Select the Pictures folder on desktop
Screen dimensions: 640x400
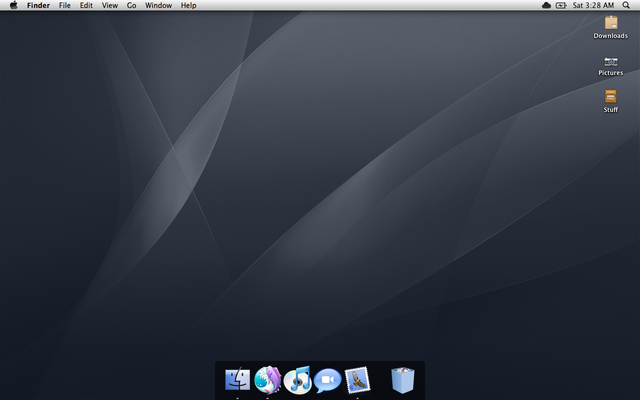pyautogui.click(x=610, y=61)
